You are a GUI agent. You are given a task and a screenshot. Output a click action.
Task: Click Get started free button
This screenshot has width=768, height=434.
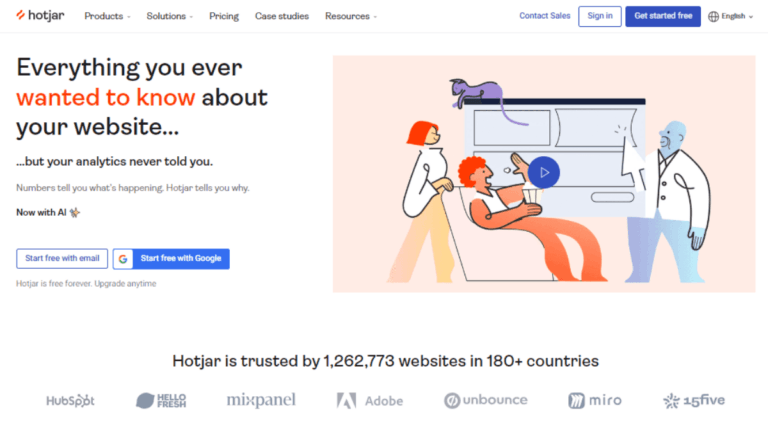click(x=663, y=16)
